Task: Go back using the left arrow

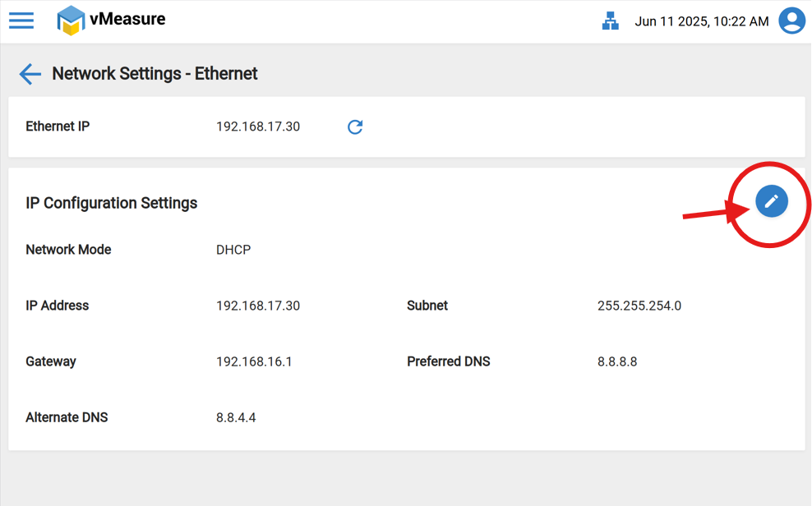Action: [x=30, y=74]
